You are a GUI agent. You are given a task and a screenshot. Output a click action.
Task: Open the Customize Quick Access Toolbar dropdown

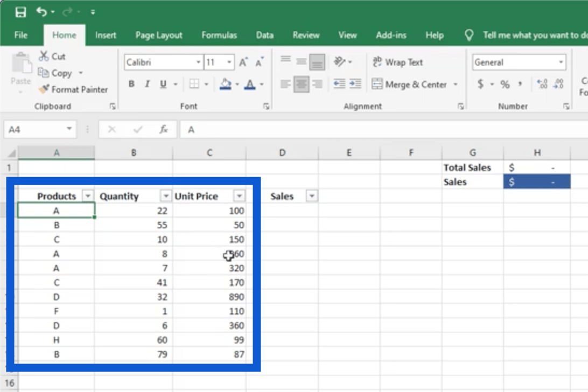click(x=93, y=12)
